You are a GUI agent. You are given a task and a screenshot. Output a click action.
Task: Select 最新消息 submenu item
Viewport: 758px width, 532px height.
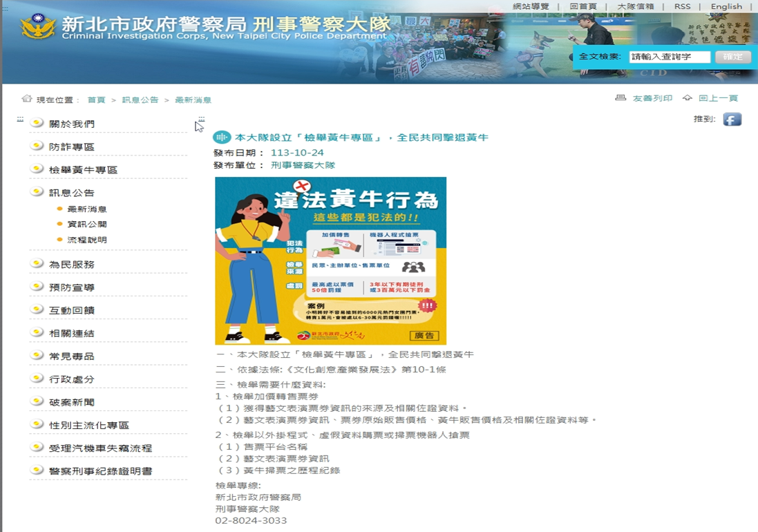tap(87, 209)
